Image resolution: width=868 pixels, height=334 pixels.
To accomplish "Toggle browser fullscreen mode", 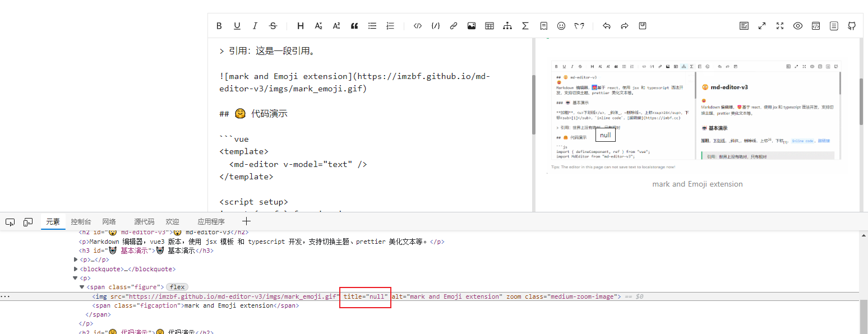I will pos(780,26).
